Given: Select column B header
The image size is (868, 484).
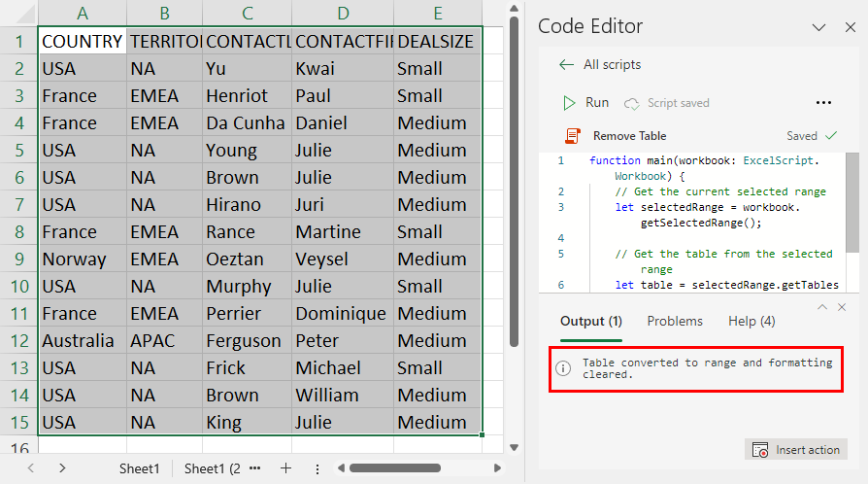Looking at the screenshot, I should 164,13.
